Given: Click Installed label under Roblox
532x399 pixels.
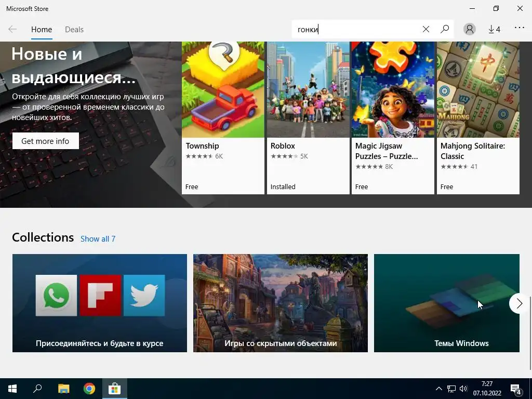Looking at the screenshot, I should tap(283, 187).
